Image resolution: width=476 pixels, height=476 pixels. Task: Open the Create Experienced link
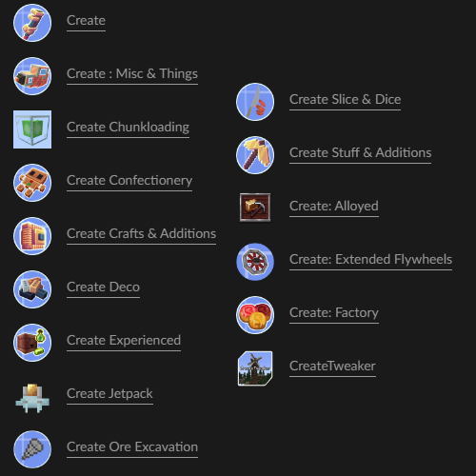(x=124, y=341)
